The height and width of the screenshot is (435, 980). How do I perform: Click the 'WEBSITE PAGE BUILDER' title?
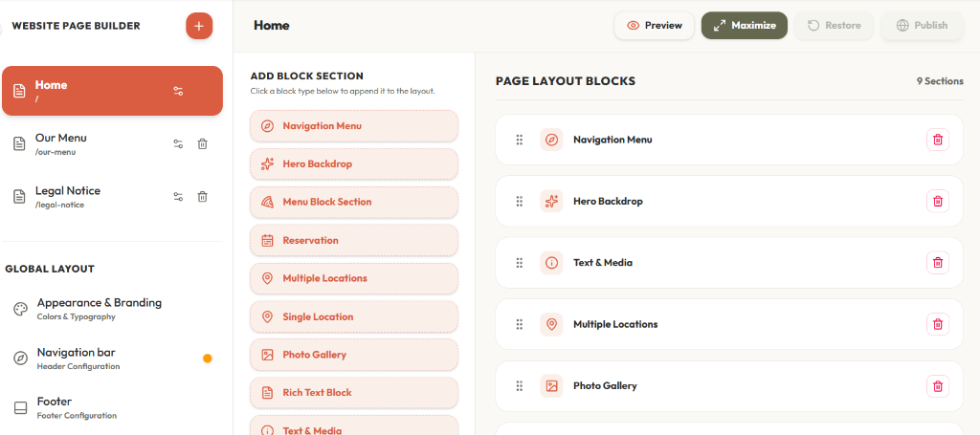tap(76, 26)
